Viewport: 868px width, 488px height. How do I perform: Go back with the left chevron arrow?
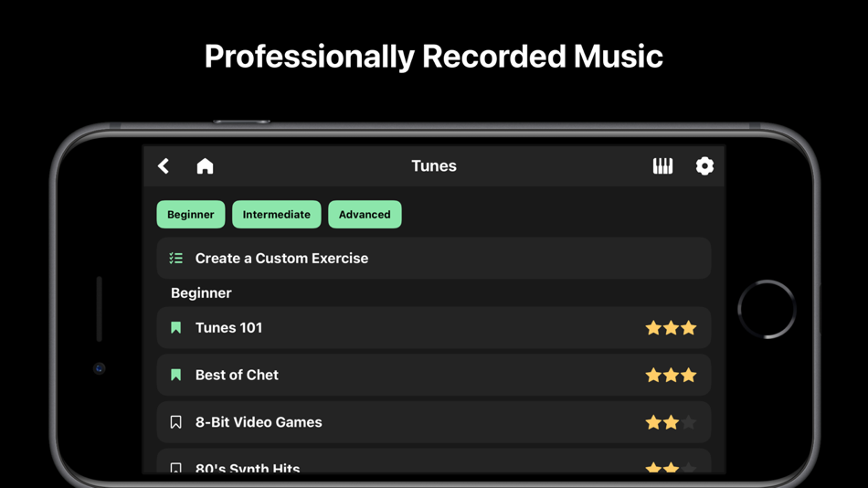[164, 166]
